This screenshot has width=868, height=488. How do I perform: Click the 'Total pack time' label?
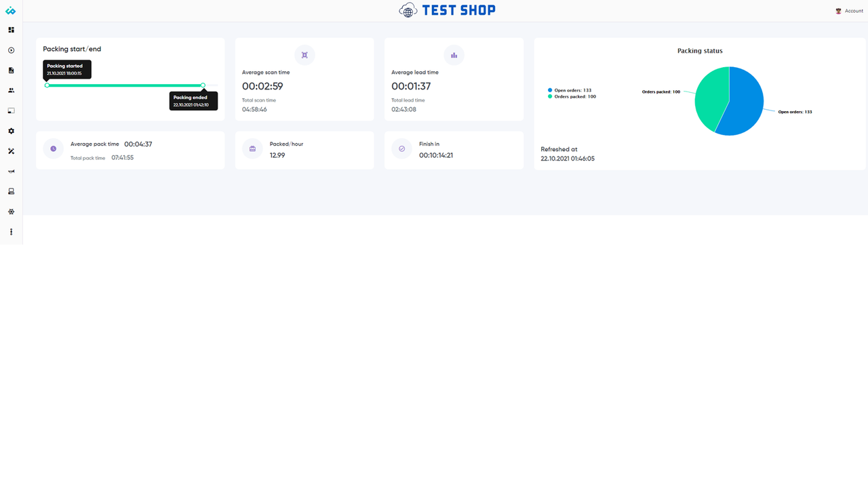(87, 158)
